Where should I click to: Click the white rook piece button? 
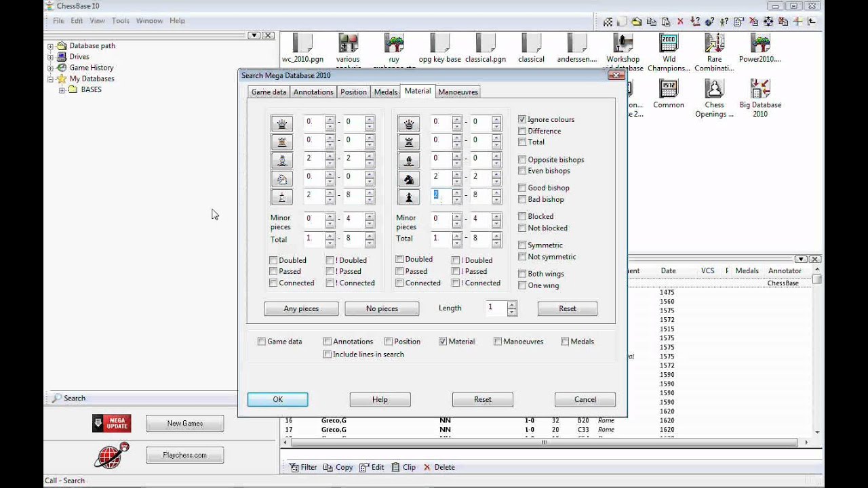[x=282, y=142]
